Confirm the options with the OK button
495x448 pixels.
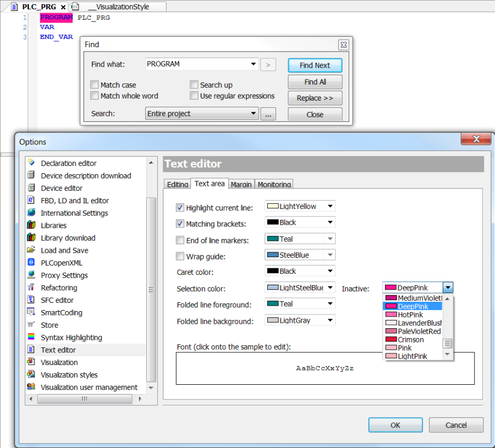tap(395, 425)
